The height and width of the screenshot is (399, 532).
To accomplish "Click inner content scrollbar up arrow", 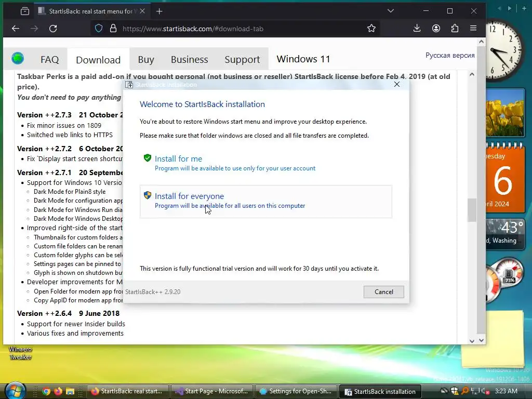I will click(x=472, y=74).
